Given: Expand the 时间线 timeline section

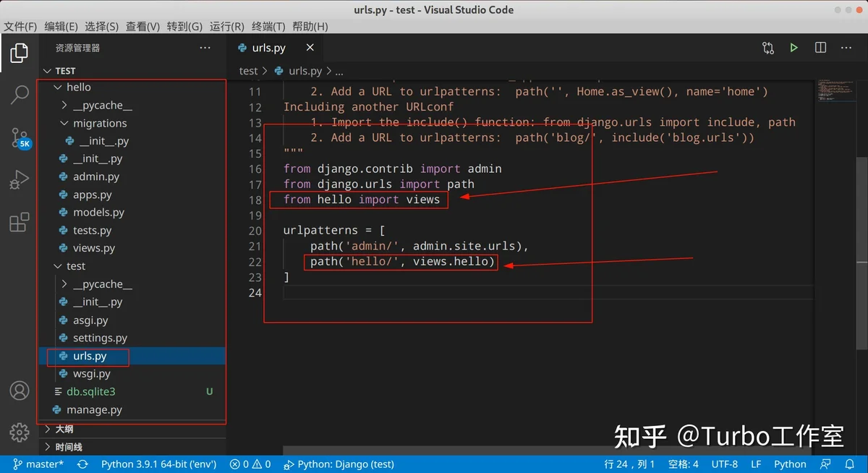Looking at the screenshot, I should coord(132,447).
